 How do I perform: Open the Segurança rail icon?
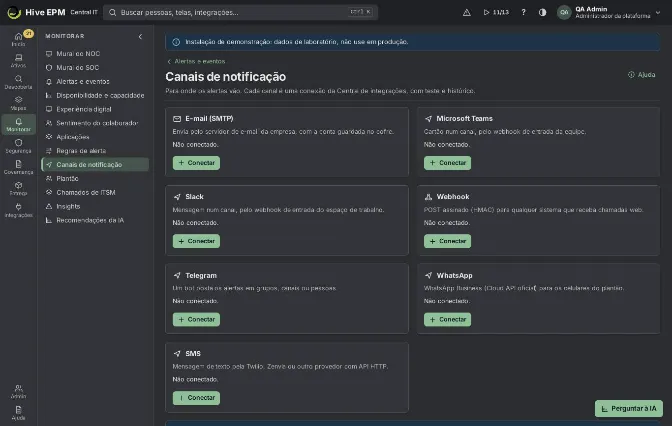(x=18, y=146)
